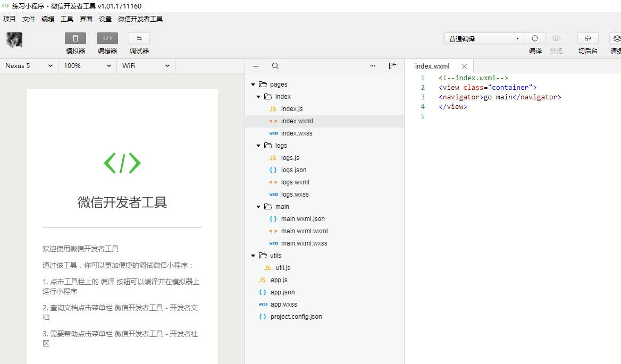Viewport: 621px width, 364px height.
Task: Click 微信开发者工具 heading in simulator
Action: pos(122,202)
